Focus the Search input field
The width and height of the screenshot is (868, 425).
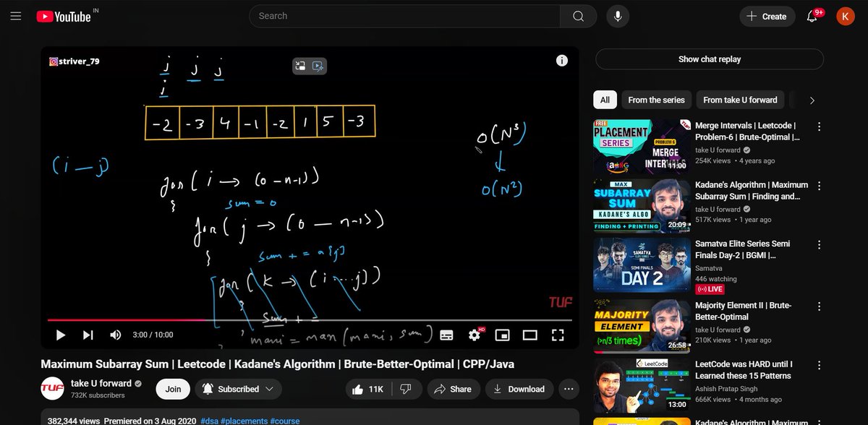click(404, 16)
